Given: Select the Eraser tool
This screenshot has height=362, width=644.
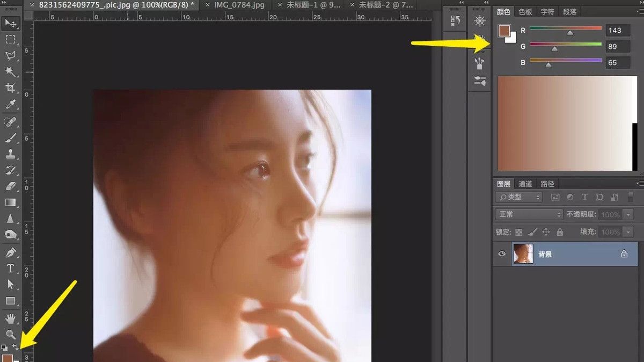Looking at the screenshot, I should click(x=11, y=186).
